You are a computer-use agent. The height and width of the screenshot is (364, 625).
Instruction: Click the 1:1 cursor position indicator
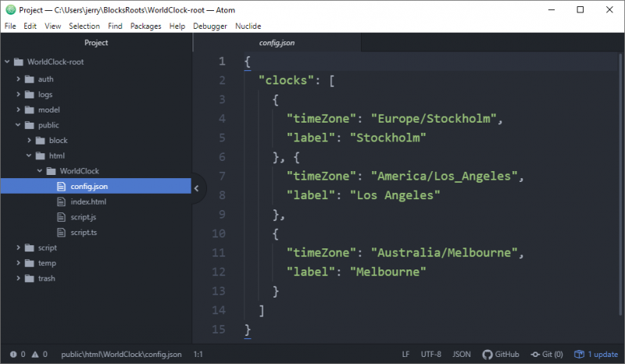[x=198, y=354]
